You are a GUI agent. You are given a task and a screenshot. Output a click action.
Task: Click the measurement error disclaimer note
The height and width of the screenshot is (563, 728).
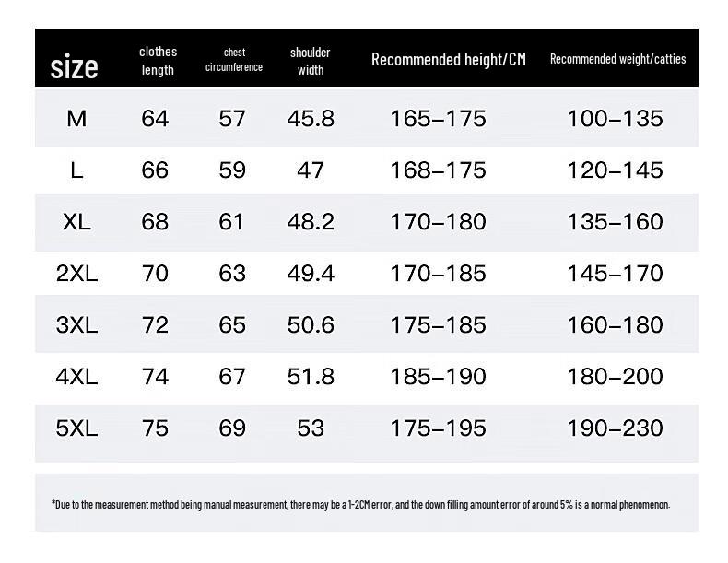coord(360,504)
